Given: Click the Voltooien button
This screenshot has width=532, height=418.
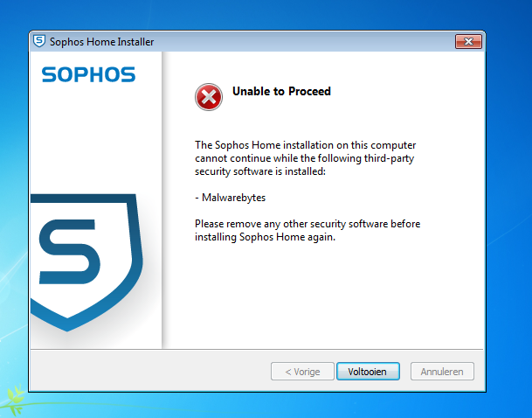Looking at the screenshot, I should pos(368,372).
